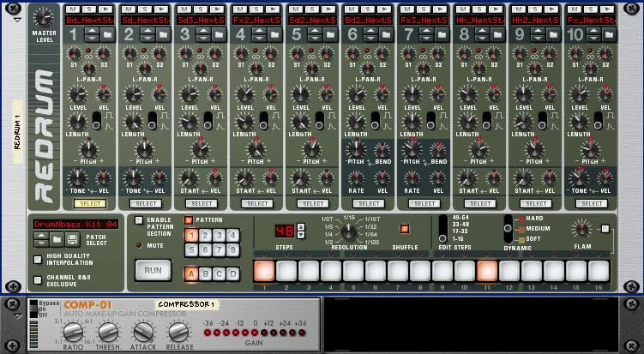Select pattern 2 button

205,236
